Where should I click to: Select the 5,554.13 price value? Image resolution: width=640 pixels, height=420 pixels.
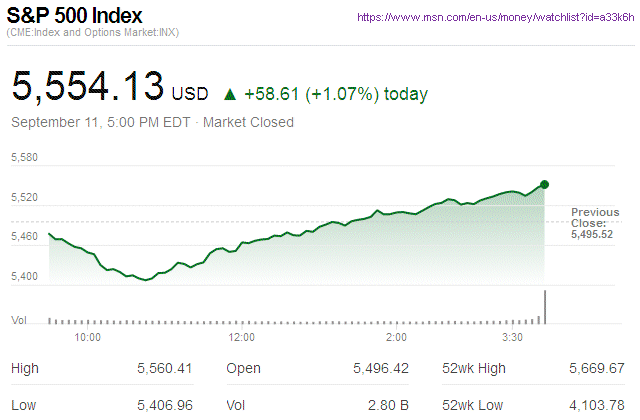pyautogui.click(x=87, y=86)
